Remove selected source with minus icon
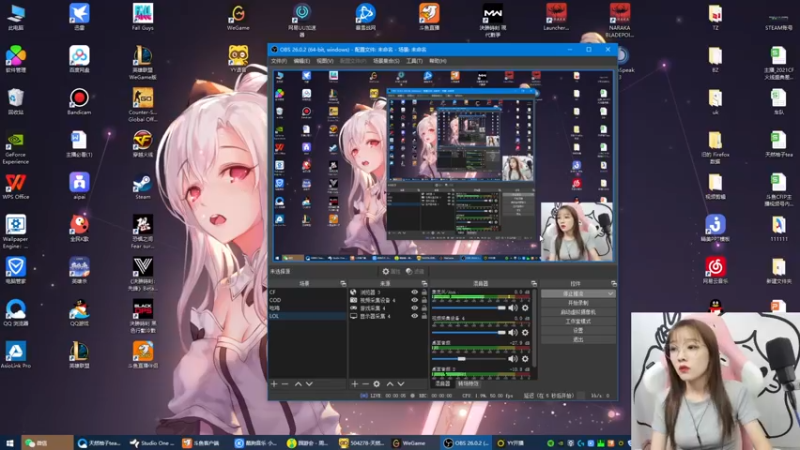This screenshot has width=800, height=450. coord(365,384)
